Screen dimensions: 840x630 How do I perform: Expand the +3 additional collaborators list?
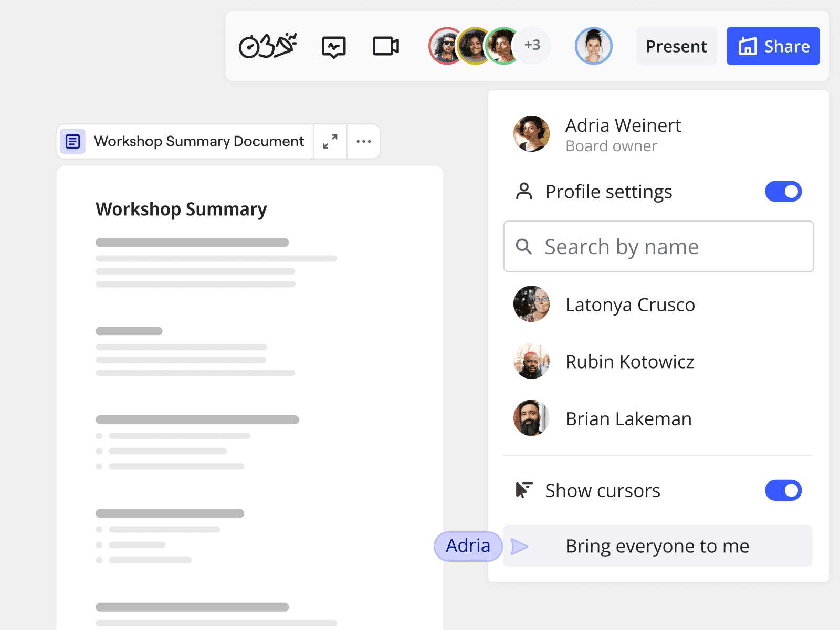coord(532,46)
